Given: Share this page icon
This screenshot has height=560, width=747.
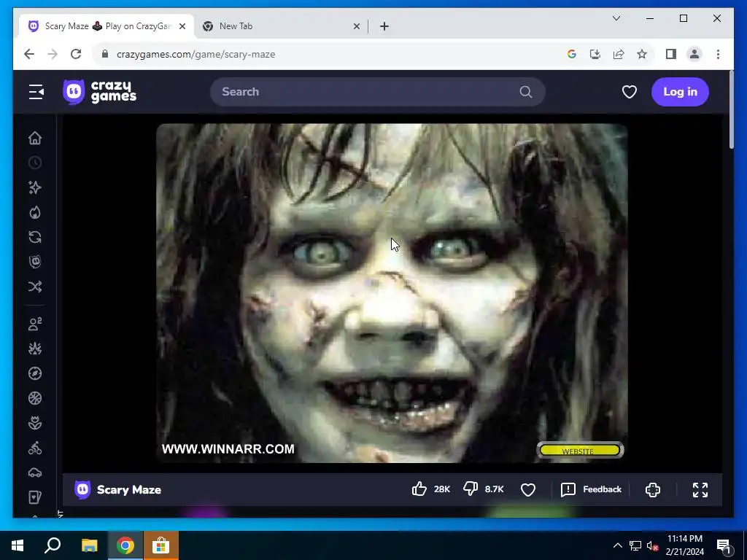Looking at the screenshot, I should 619,54.
